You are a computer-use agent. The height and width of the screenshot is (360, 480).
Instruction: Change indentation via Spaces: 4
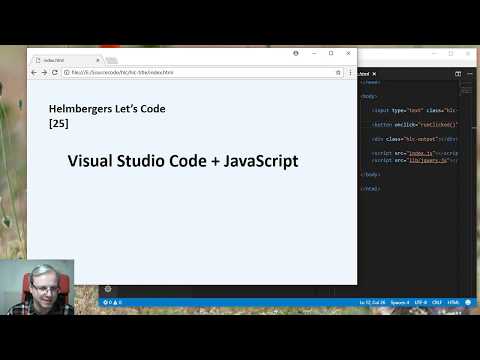click(400, 302)
